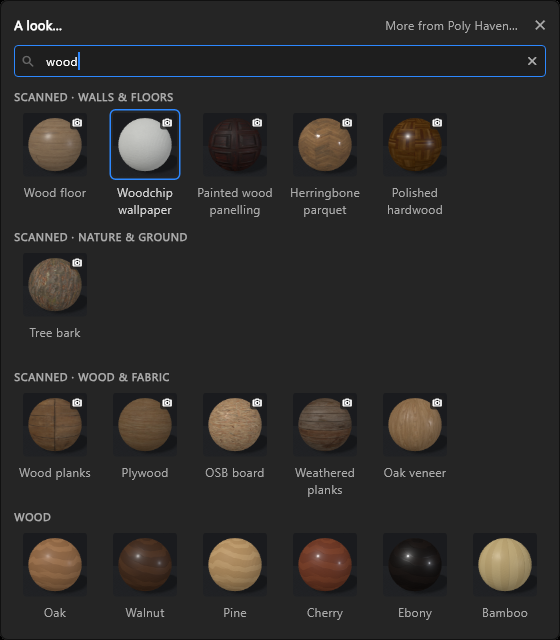Image resolution: width=560 pixels, height=640 pixels.
Task: Apply the Weathered planks material
Action: [325, 424]
